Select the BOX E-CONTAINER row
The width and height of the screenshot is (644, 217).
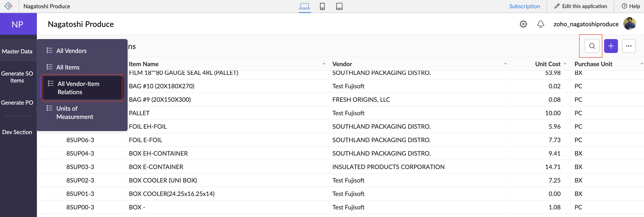[x=156, y=167]
